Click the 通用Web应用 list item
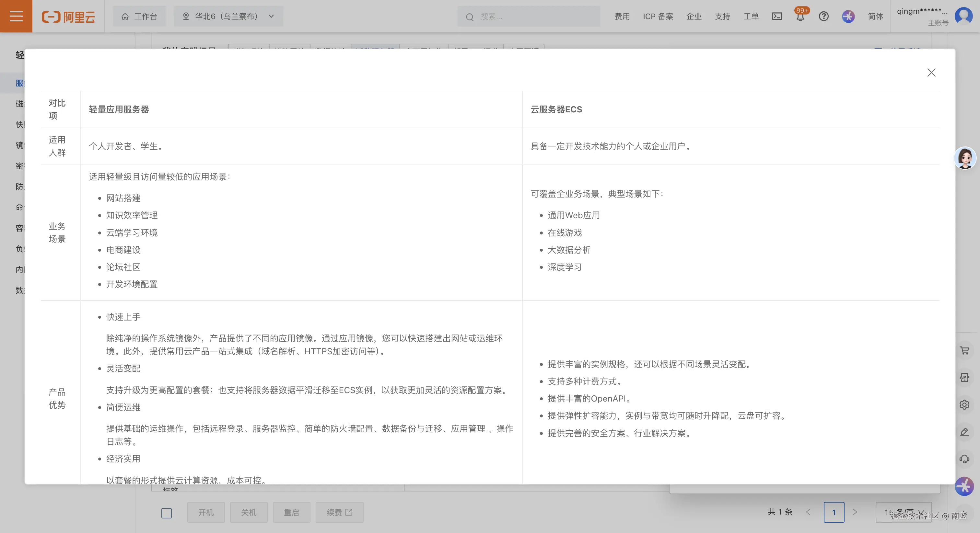This screenshot has width=980, height=533. click(x=574, y=215)
